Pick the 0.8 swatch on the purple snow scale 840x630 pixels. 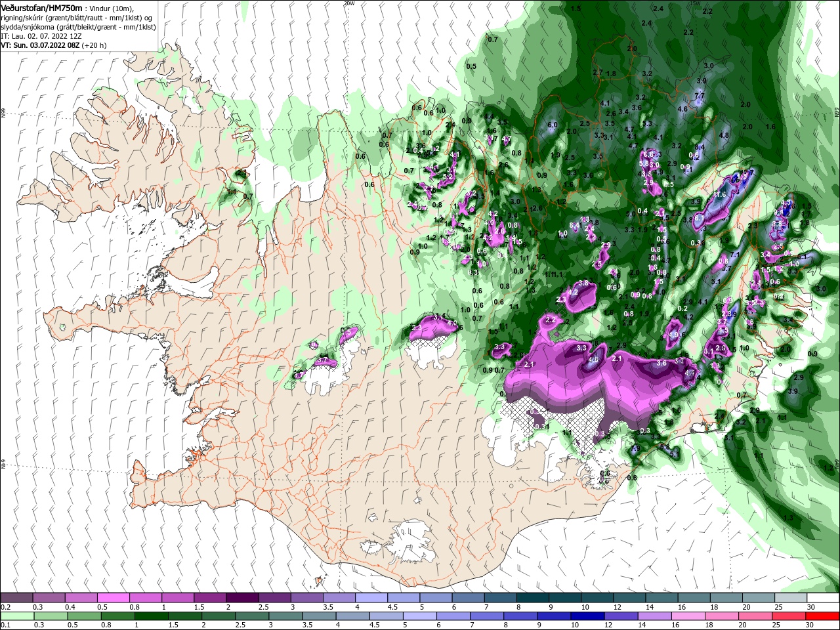pos(145,598)
